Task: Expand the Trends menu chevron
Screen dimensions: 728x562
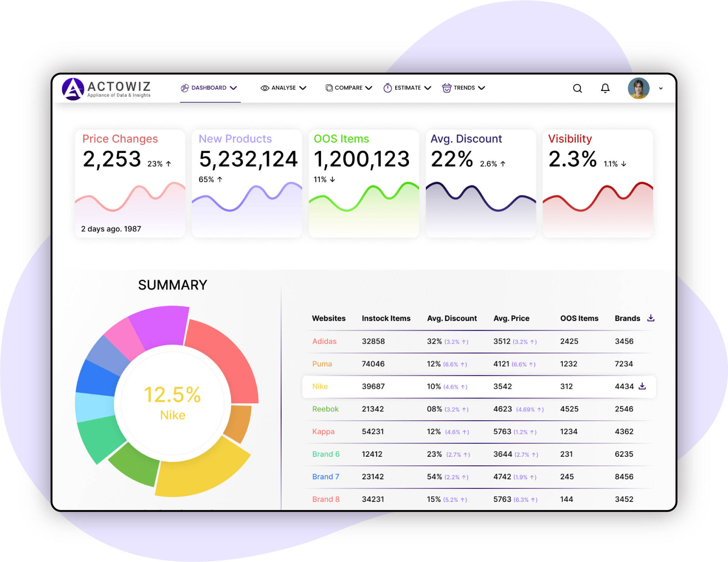Action: (x=481, y=88)
